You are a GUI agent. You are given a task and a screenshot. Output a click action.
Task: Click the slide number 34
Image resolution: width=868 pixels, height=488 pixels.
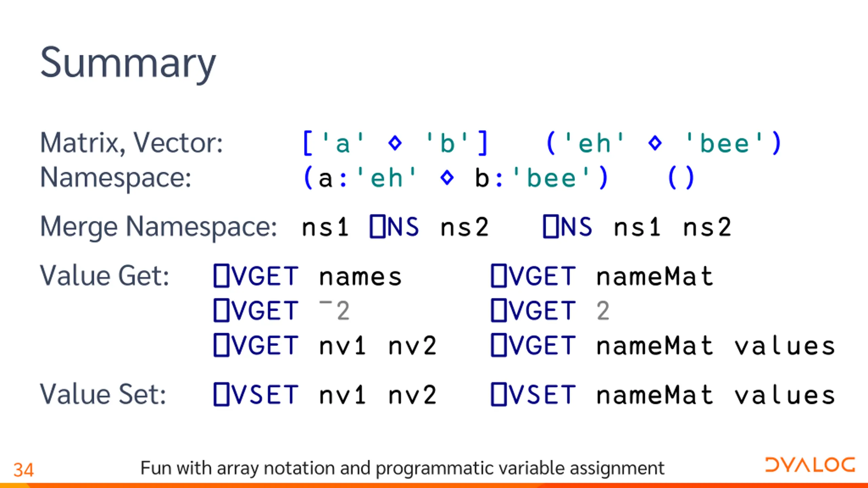point(23,470)
